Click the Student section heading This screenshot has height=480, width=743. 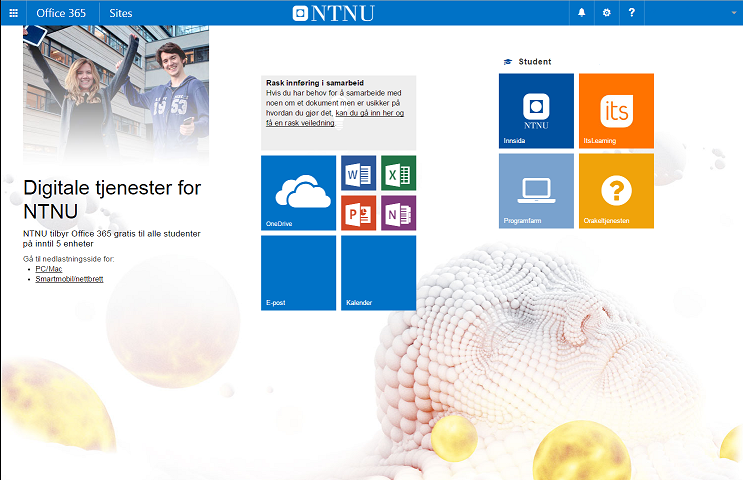[x=535, y=62]
